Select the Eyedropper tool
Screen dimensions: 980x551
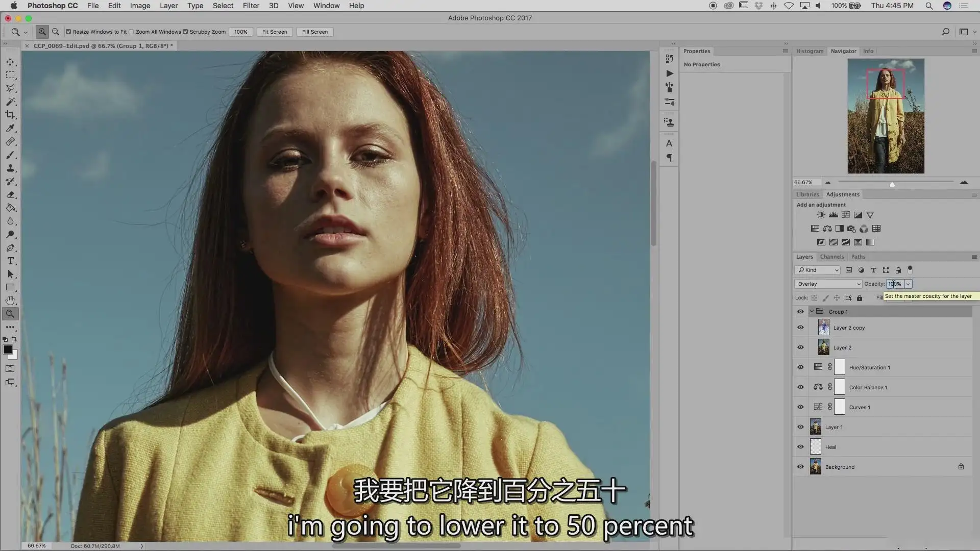10,128
